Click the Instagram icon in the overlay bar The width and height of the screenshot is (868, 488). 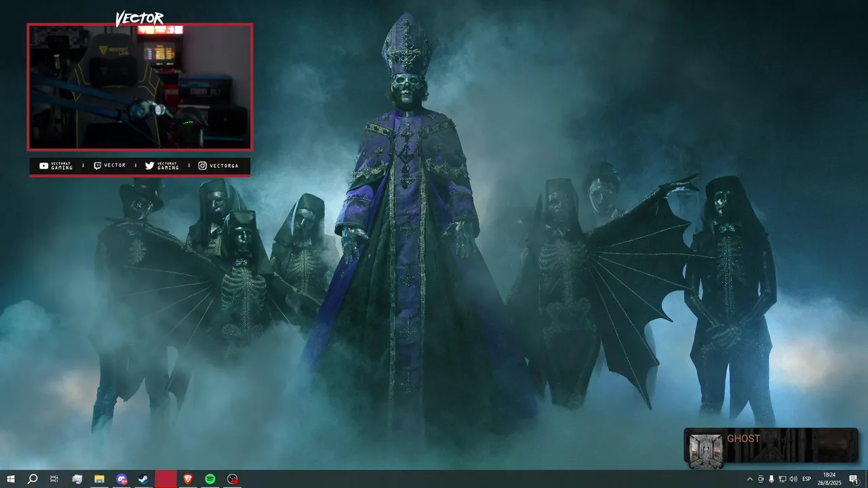(202, 165)
